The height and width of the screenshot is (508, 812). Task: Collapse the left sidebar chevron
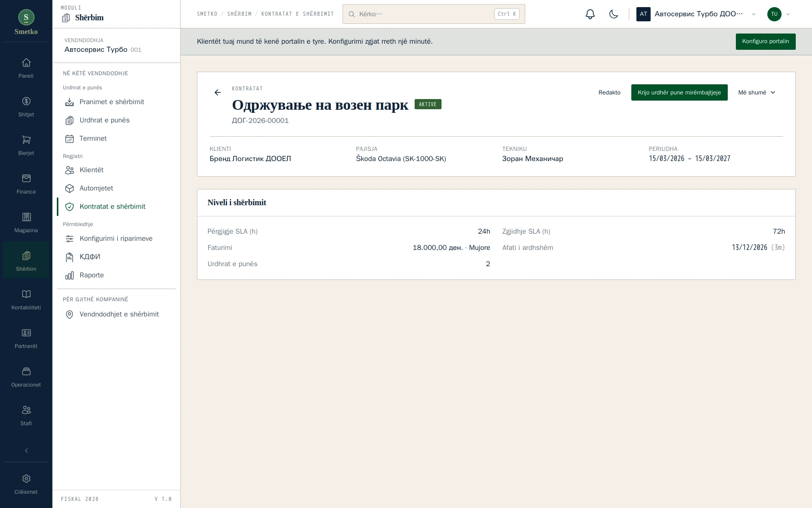[x=26, y=451]
